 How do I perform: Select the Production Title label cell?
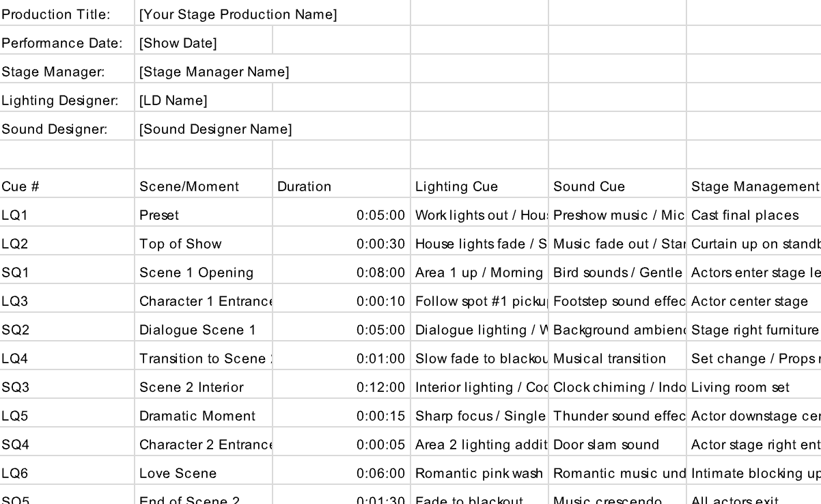(67, 14)
